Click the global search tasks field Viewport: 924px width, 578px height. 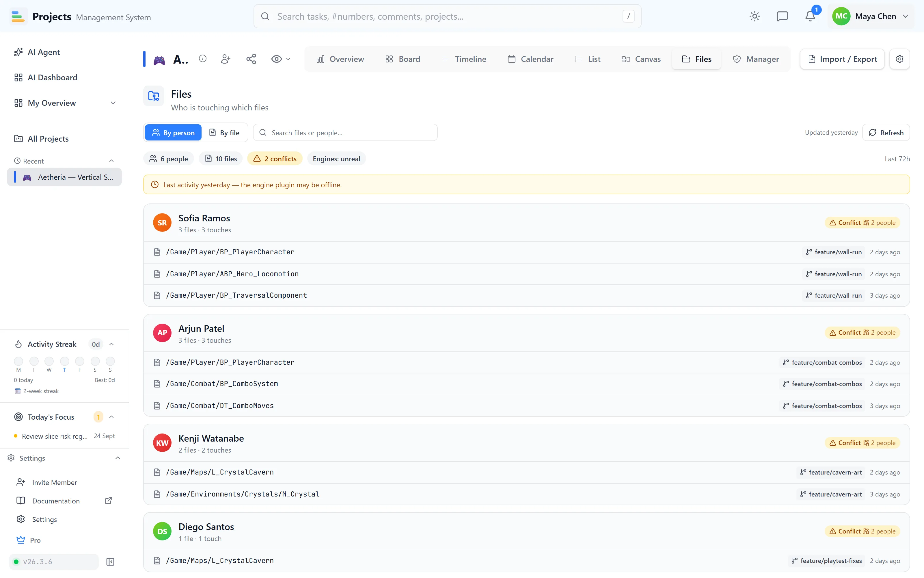point(447,16)
